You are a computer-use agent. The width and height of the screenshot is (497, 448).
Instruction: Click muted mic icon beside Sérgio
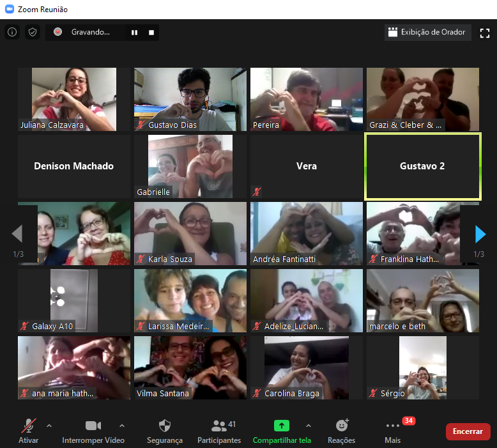(373, 393)
